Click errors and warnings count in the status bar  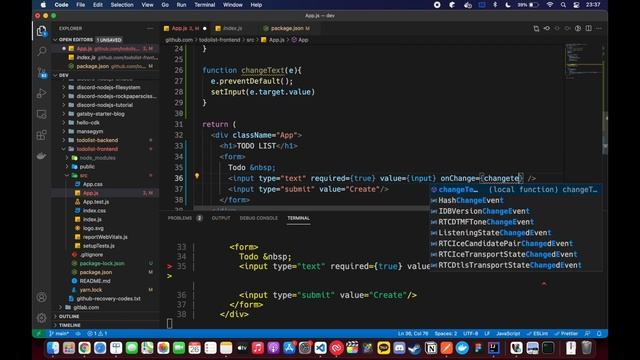pos(97,333)
